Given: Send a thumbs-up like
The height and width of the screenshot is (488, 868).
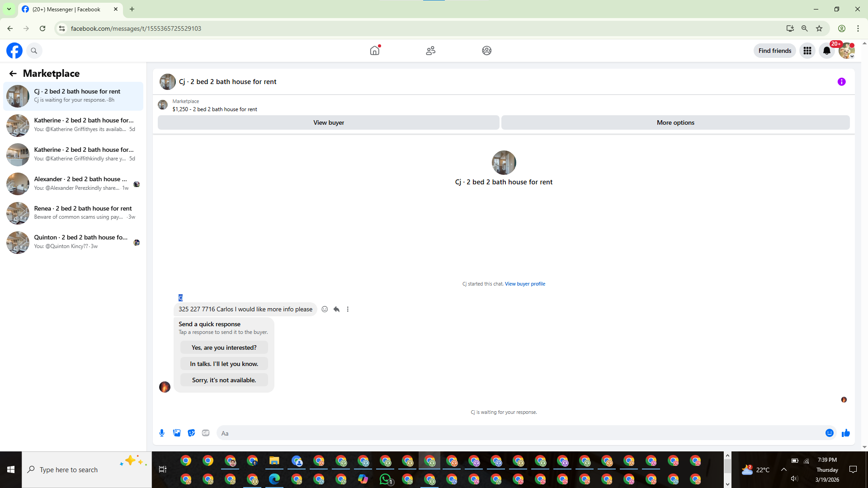Looking at the screenshot, I should pyautogui.click(x=845, y=433).
